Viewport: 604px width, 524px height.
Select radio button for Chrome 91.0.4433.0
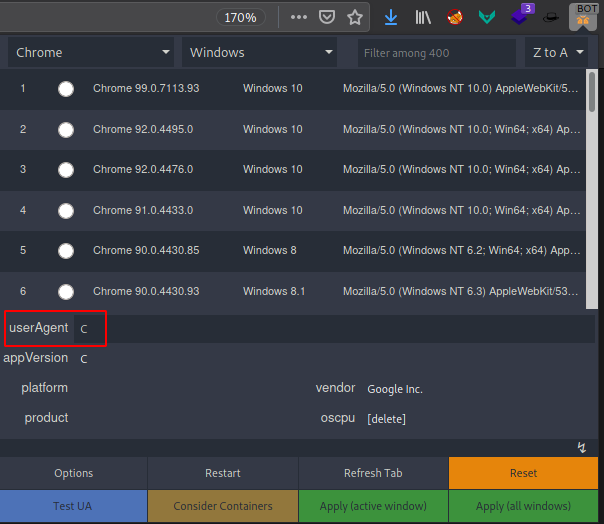(66, 210)
